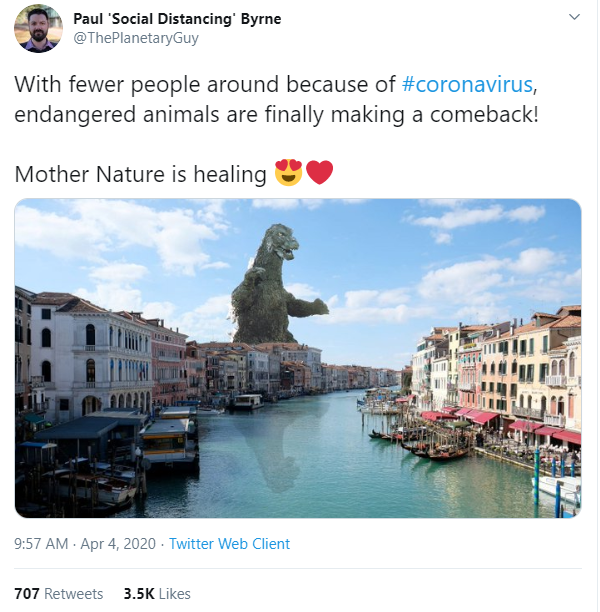Click the text 'With fewer people around because of'
The width and height of the screenshot is (600, 612).
205,83
